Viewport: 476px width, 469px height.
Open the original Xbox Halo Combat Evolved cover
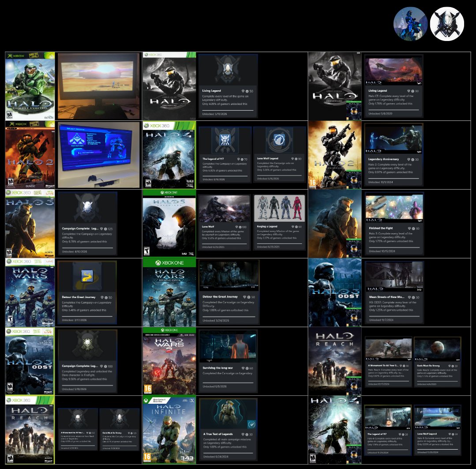[30, 86]
